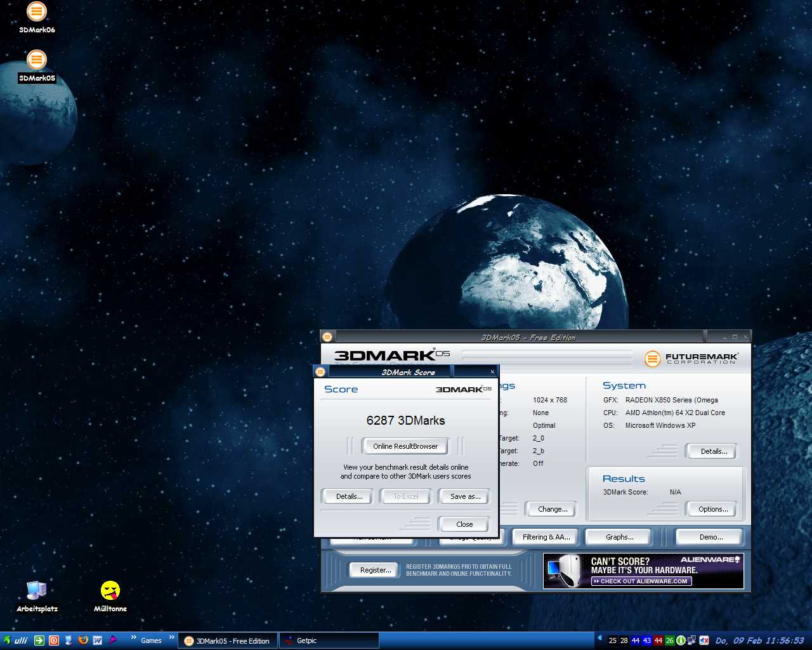Launch Word from quick launch
This screenshot has height=650, width=812.
(x=98, y=640)
